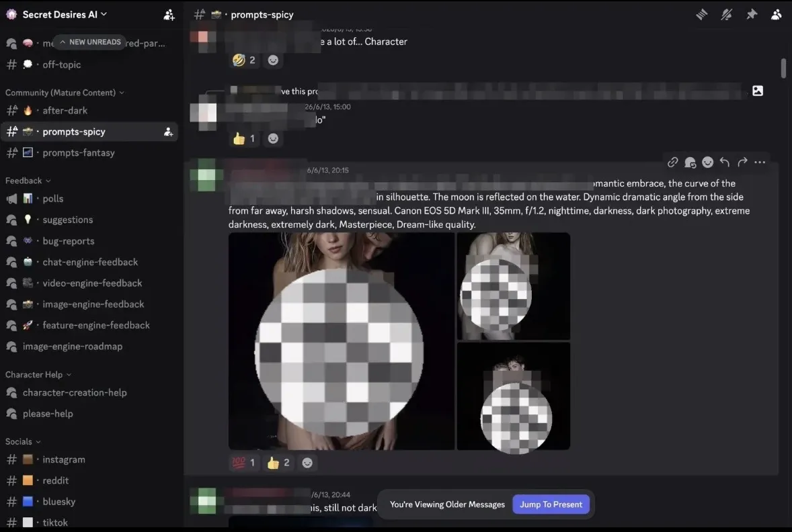Collapse the Community (Mature Content) category
The height and width of the screenshot is (532, 792).
(65, 93)
